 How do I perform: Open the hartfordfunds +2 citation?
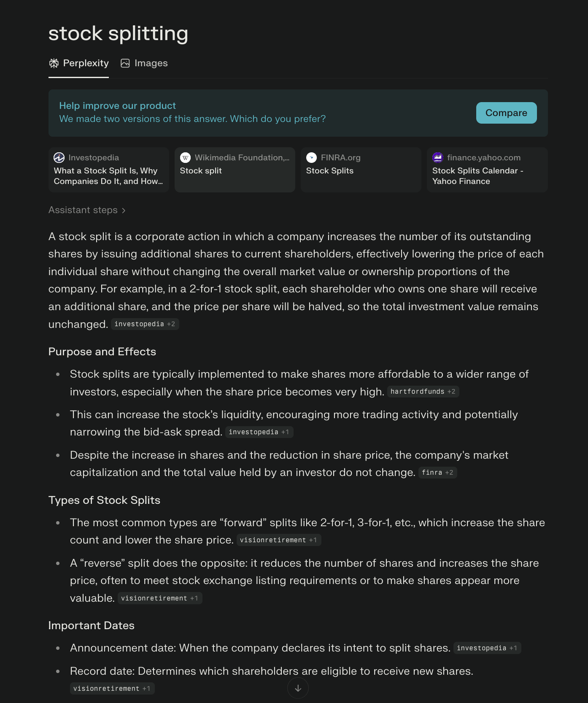pyautogui.click(x=423, y=392)
